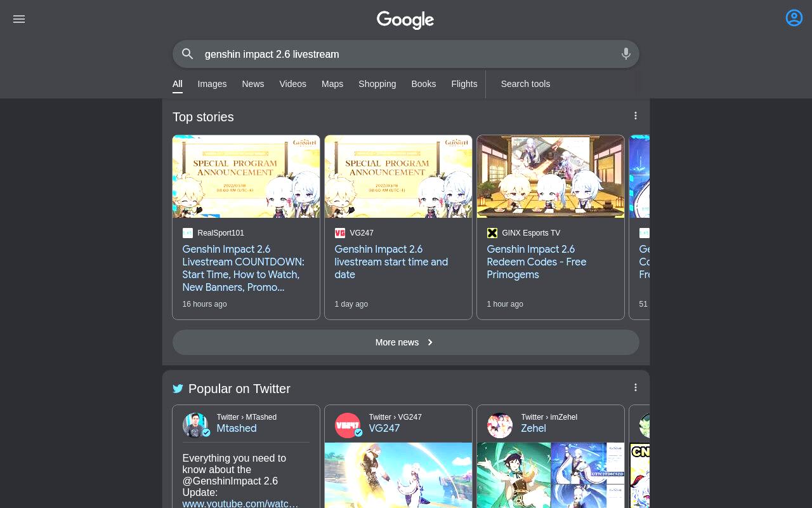812x508 pixels.
Task: Click Zehel tweet image
Action: (x=551, y=475)
